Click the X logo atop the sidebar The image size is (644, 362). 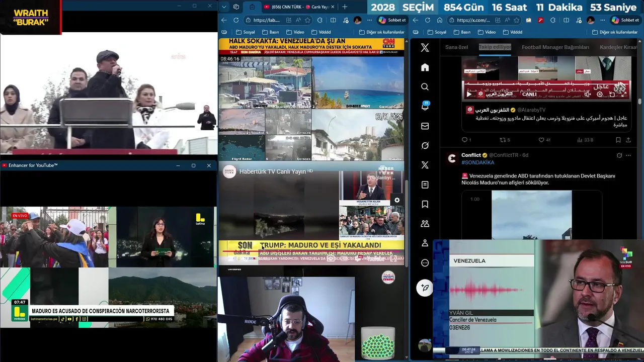[x=425, y=48]
